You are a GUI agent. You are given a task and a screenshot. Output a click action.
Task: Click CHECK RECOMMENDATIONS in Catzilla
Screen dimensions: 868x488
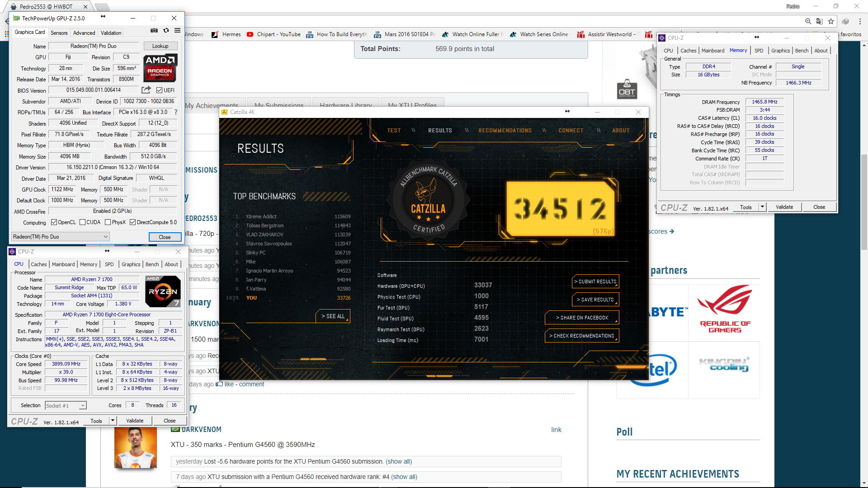582,336
